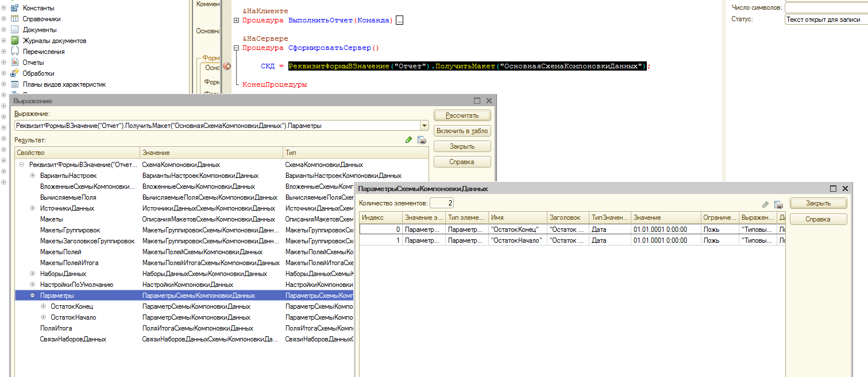Select the Константы icon in configuration tree

coord(15,8)
